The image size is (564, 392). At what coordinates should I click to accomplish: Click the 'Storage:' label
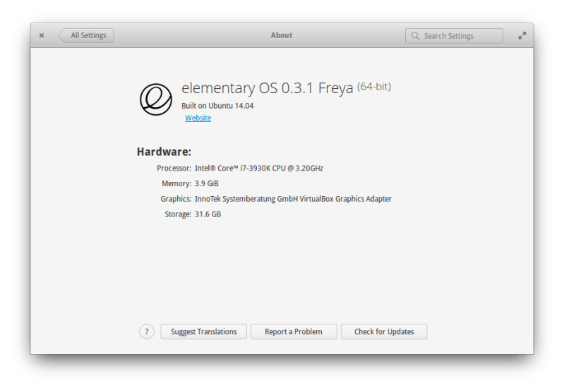pos(178,214)
